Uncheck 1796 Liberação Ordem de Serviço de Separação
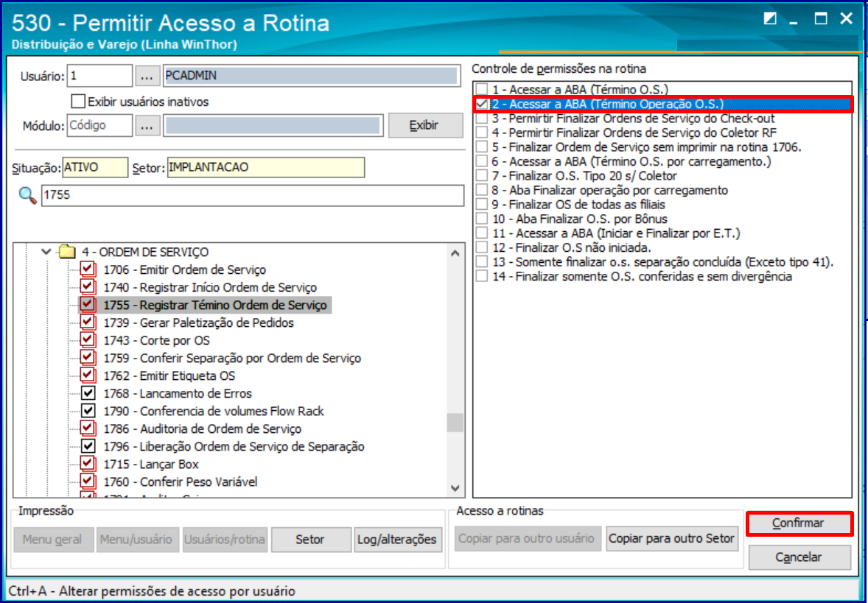 coord(88,446)
